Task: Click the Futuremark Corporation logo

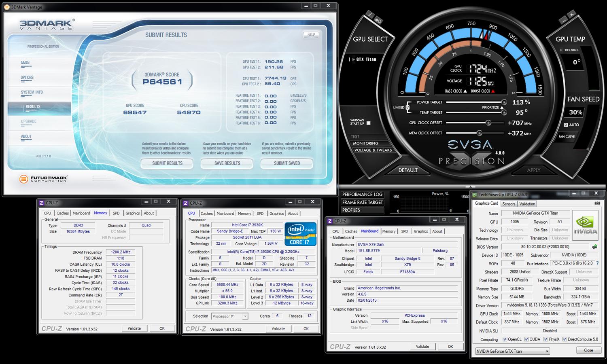Action: 43,178
